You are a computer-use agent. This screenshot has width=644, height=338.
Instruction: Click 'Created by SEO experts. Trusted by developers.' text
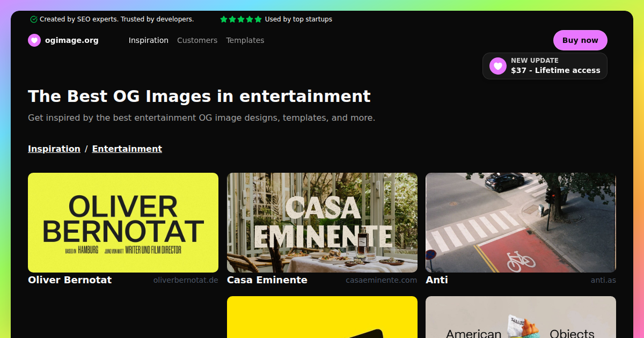click(116, 19)
